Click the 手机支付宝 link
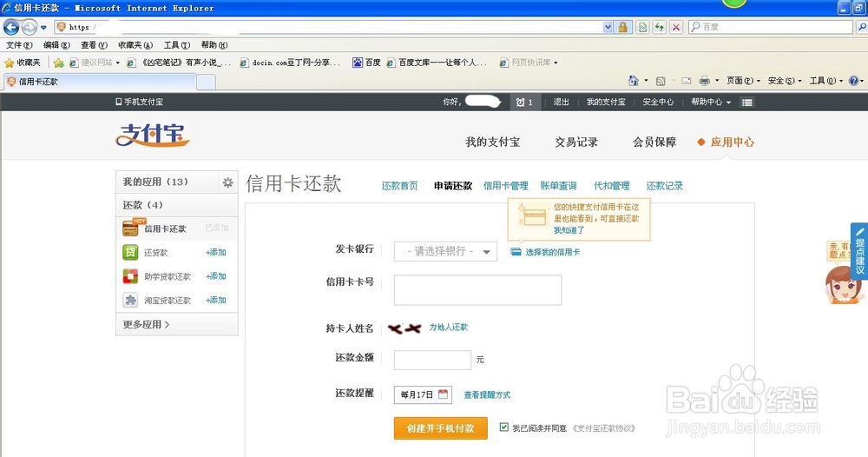868x457 pixels. (x=140, y=102)
